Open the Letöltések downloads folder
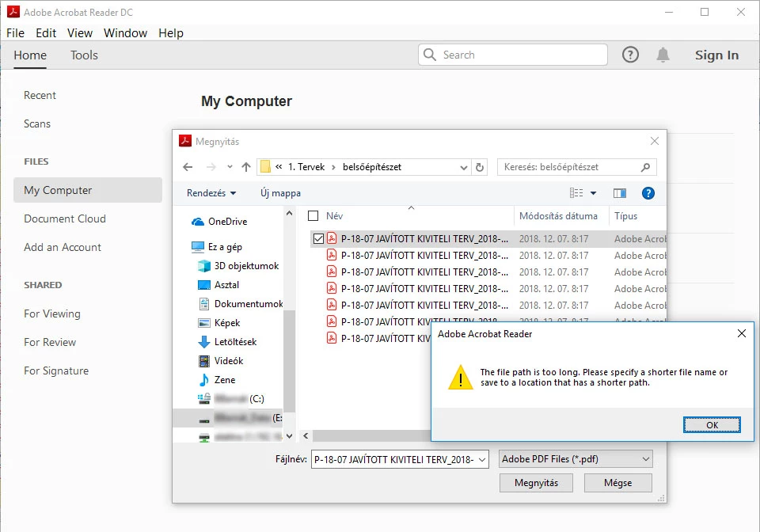The width and height of the screenshot is (760, 532). click(227, 341)
